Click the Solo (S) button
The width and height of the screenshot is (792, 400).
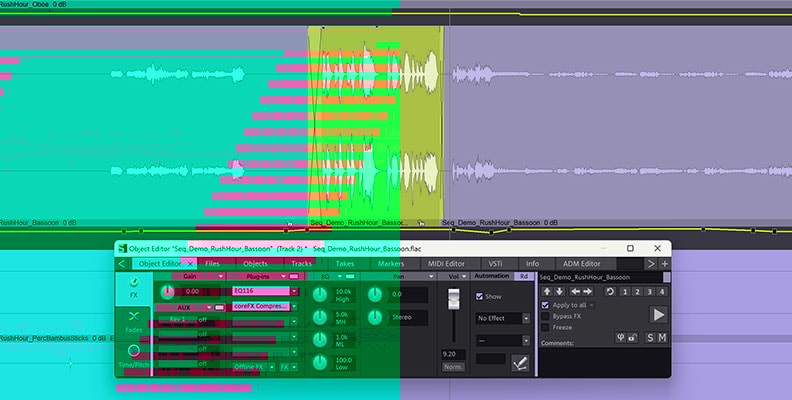652,338
